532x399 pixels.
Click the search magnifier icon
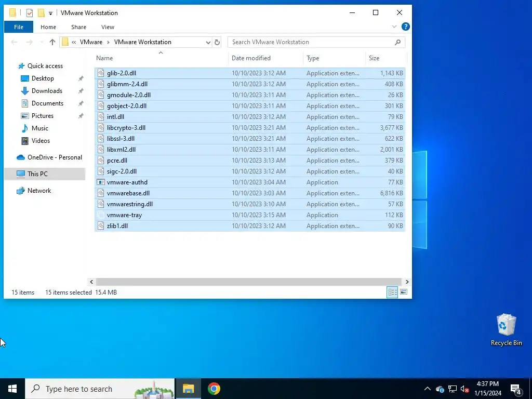[x=397, y=42]
